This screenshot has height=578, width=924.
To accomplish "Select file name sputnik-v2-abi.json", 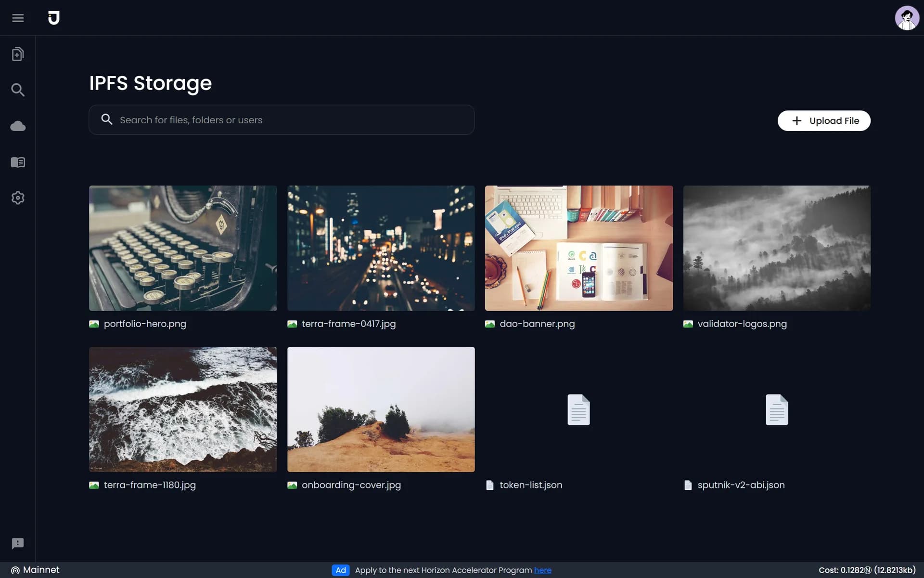I will (x=741, y=485).
